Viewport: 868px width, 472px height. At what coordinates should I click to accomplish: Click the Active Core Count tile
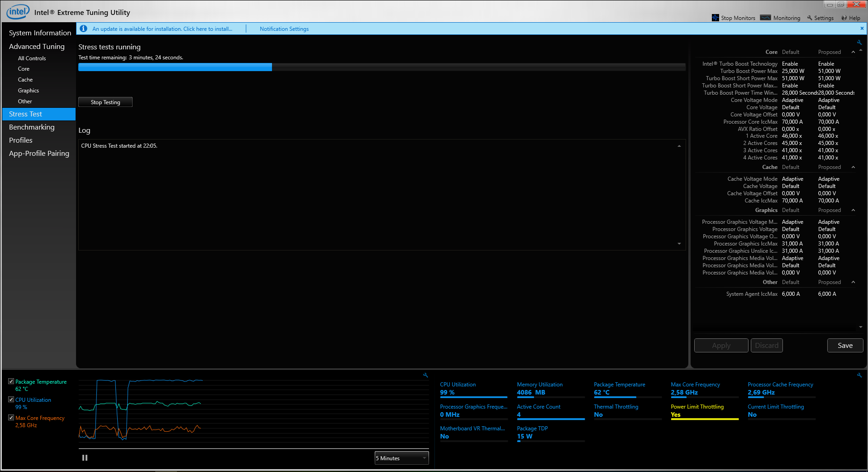pos(550,411)
